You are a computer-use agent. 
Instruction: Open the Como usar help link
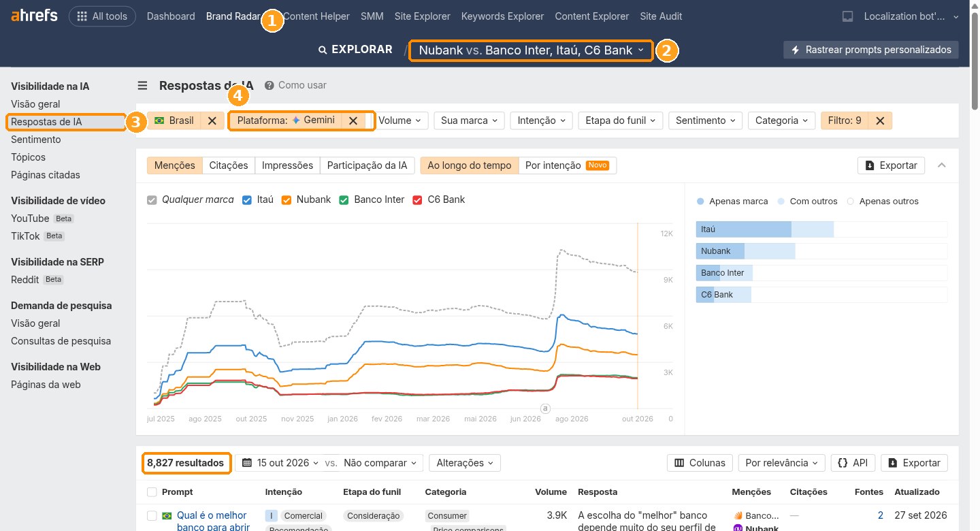295,86
